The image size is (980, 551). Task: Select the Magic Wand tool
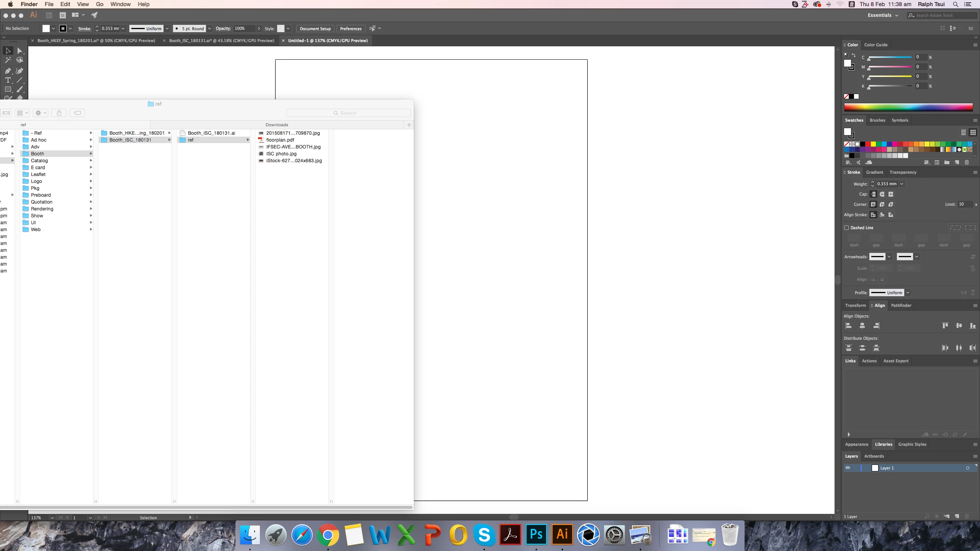click(x=8, y=60)
